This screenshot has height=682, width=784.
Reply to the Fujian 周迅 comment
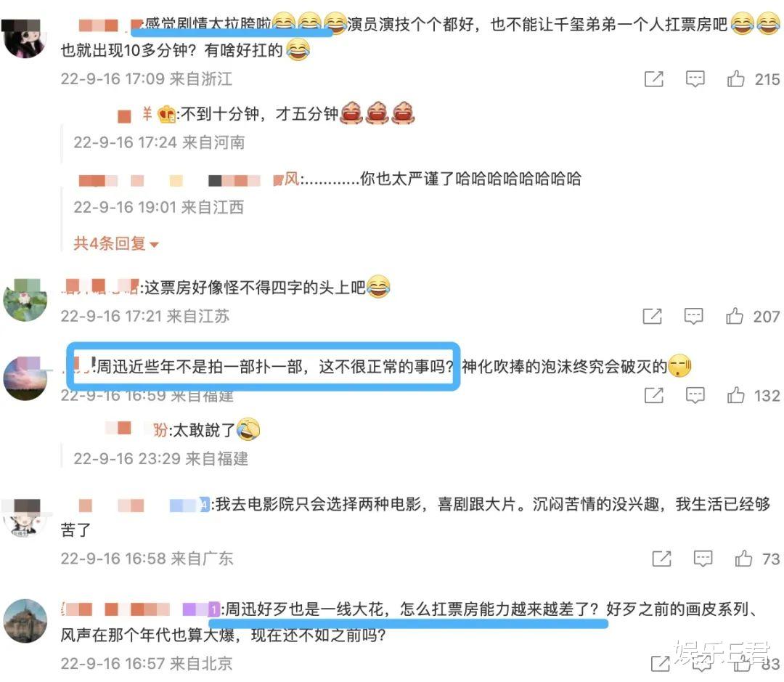[695, 395]
